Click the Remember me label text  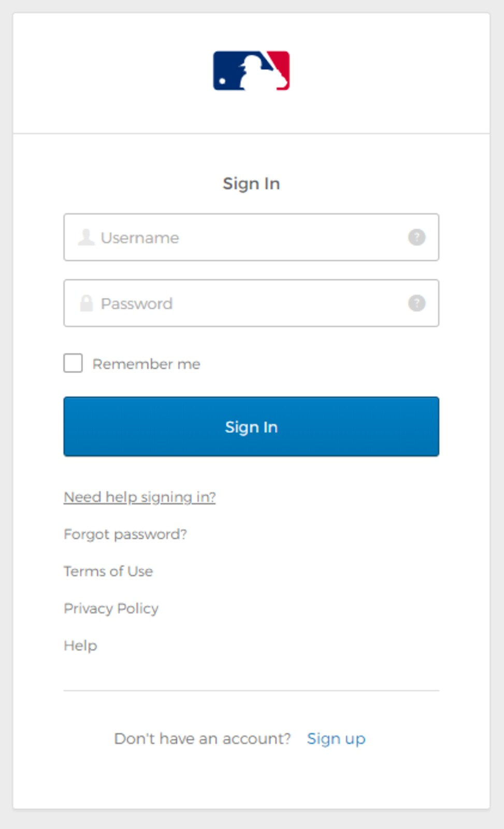pos(146,364)
